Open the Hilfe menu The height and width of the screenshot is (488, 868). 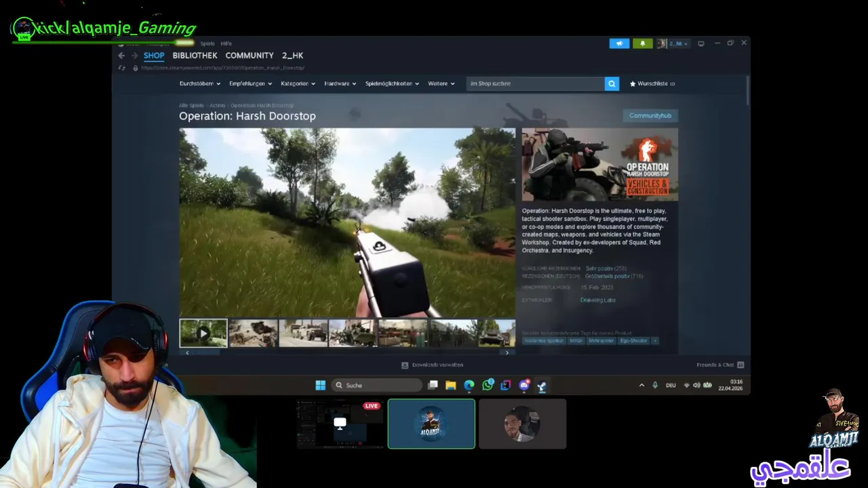(x=226, y=43)
